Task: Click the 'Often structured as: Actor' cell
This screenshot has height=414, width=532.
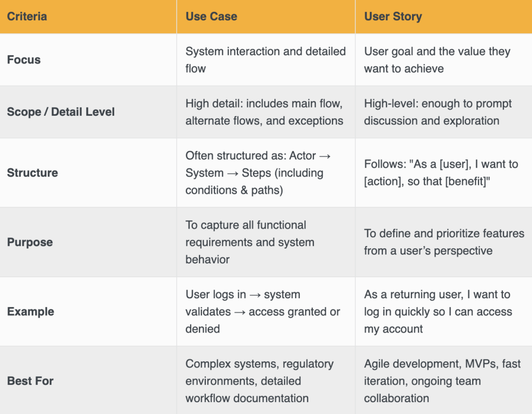Action: pos(259,172)
